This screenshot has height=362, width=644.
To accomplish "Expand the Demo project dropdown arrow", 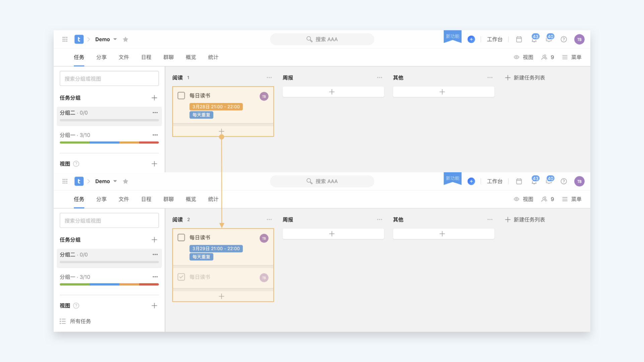I will click(115, 39).
